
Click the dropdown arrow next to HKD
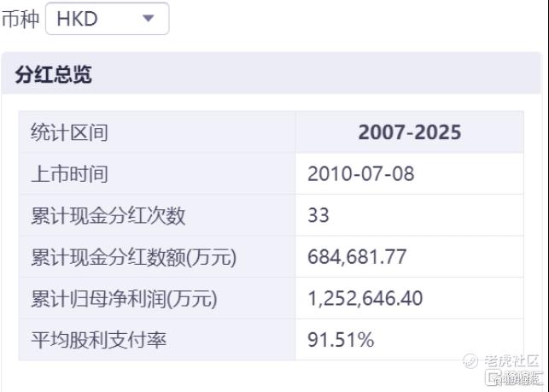pyautogui.click(x=148, y=18)
